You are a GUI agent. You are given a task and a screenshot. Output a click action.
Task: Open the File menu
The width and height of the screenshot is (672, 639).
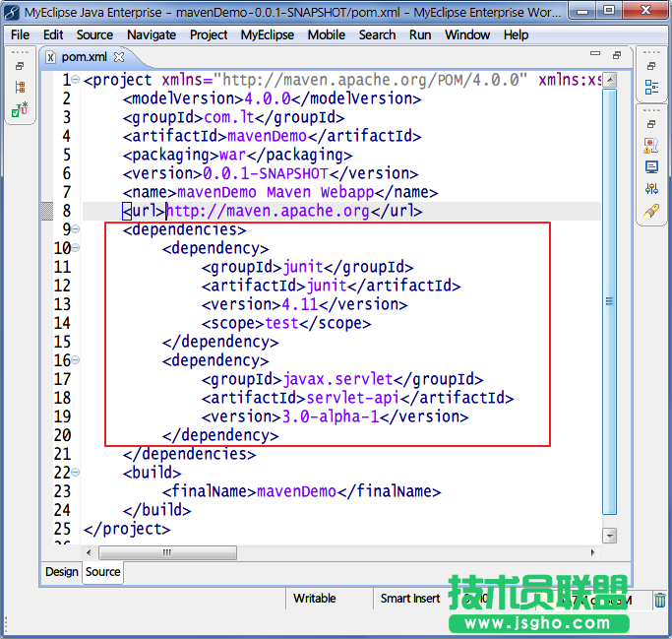pos(20,34)
